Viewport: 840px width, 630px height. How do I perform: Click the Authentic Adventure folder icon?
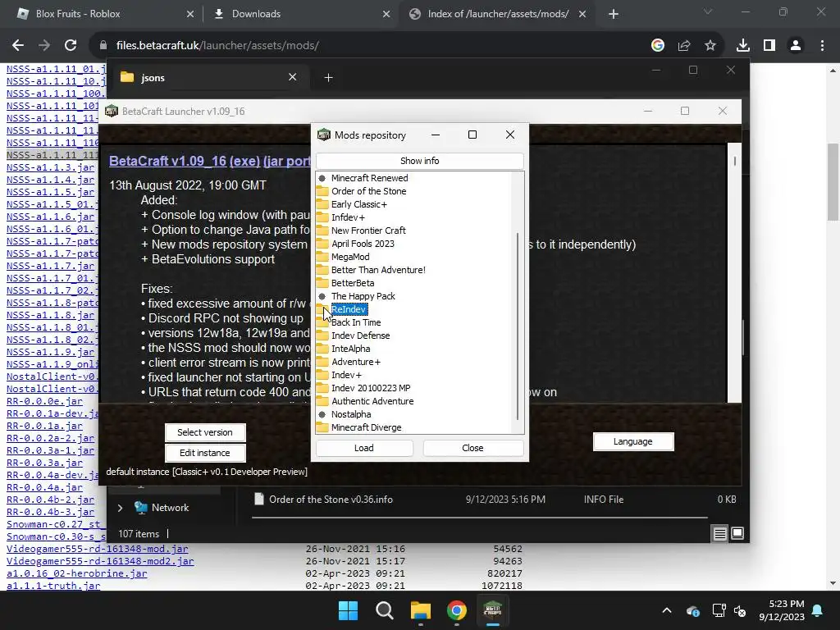322,401
